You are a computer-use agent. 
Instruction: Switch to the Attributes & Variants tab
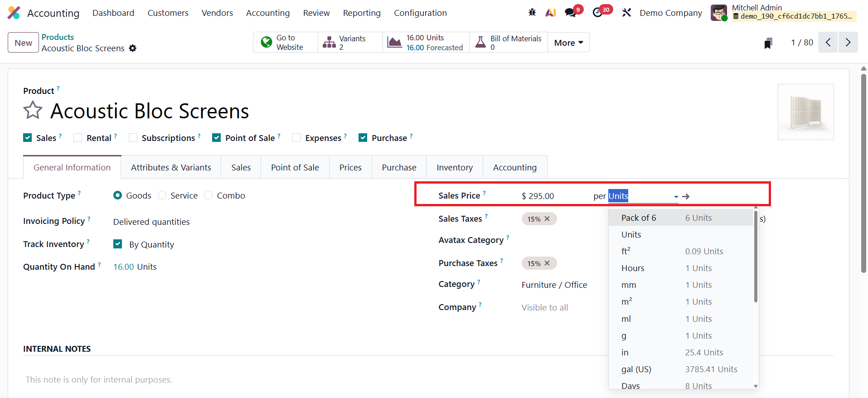pos(171,168)
